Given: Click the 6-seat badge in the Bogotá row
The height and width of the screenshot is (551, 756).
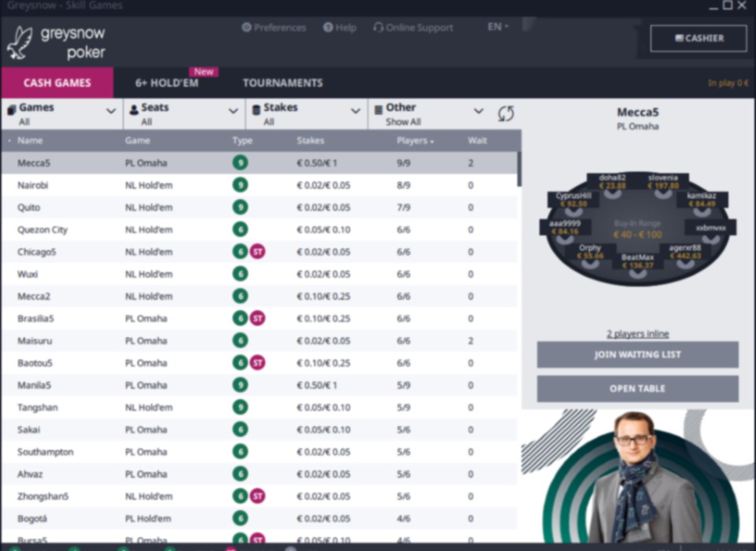Looking at the screenshot, I should point(240,518).
